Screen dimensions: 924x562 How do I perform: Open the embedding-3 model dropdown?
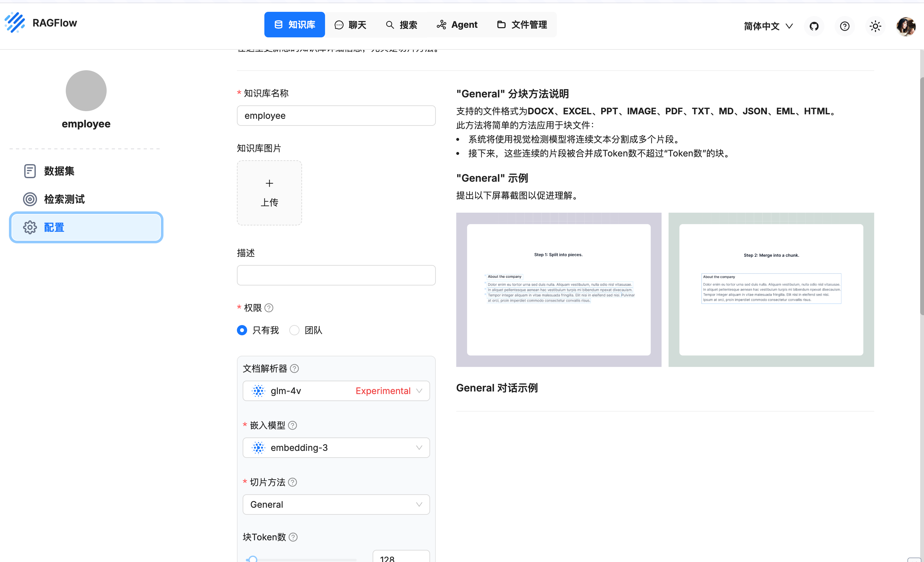[x=336, y=448]
